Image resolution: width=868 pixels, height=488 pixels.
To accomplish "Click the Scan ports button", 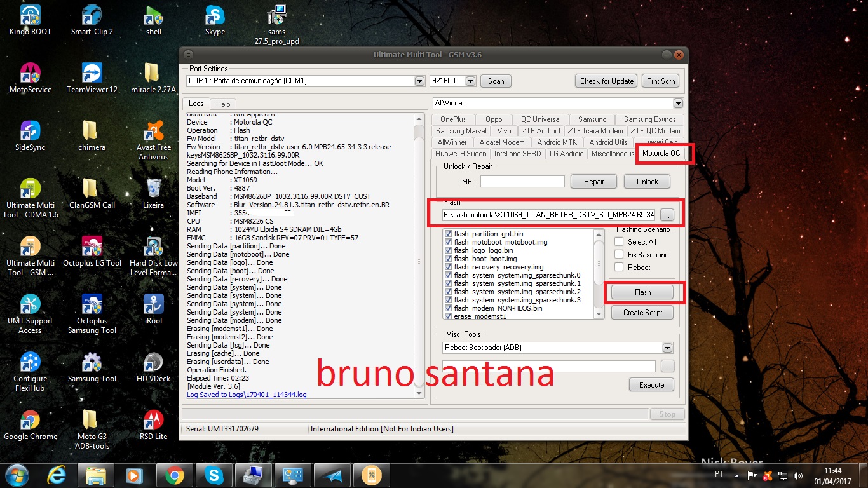I will [496, 81].
